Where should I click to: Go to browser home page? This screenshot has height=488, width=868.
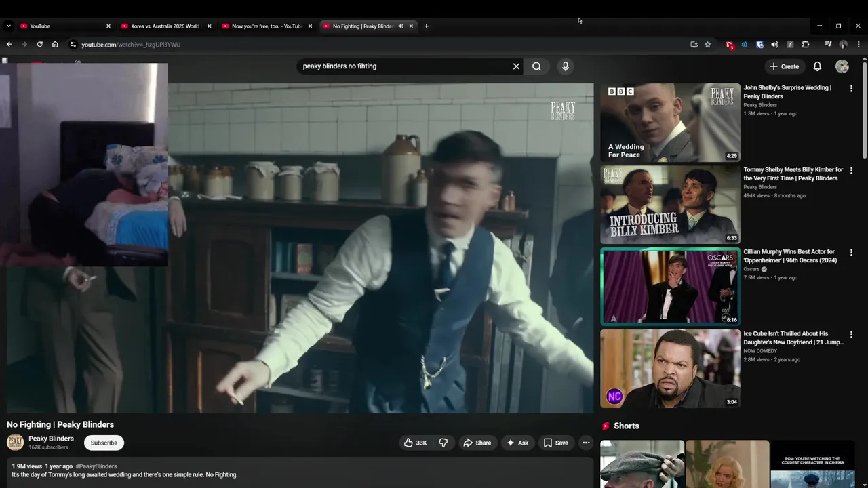tap(55, 44)
